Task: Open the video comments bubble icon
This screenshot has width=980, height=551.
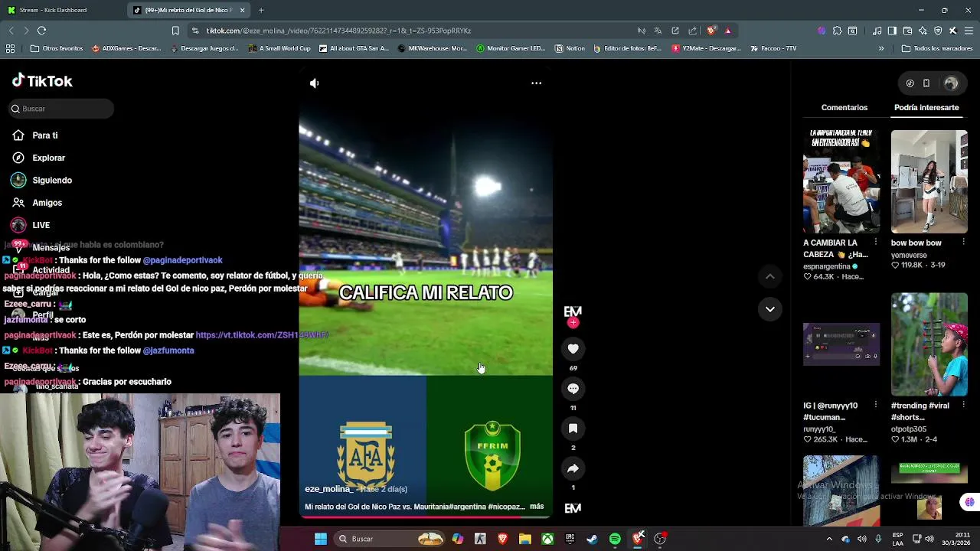Action: (573, 389)
